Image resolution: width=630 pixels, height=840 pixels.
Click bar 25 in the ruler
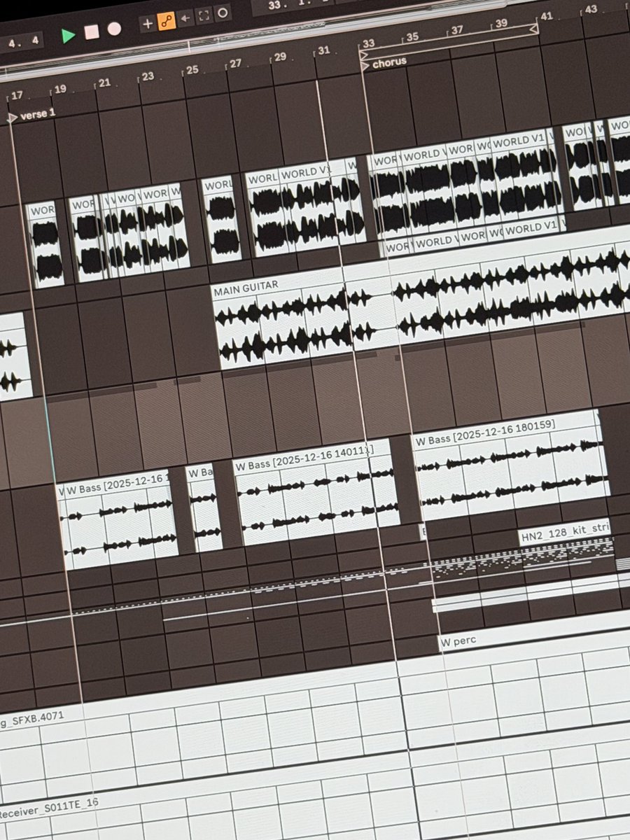pos(192,70)
